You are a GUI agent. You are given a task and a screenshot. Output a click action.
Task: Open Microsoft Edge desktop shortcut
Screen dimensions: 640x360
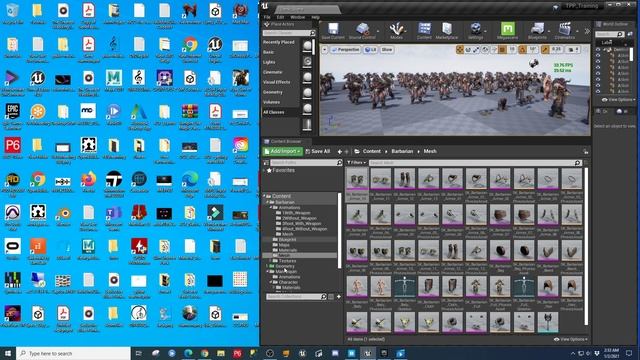point(189,182)
